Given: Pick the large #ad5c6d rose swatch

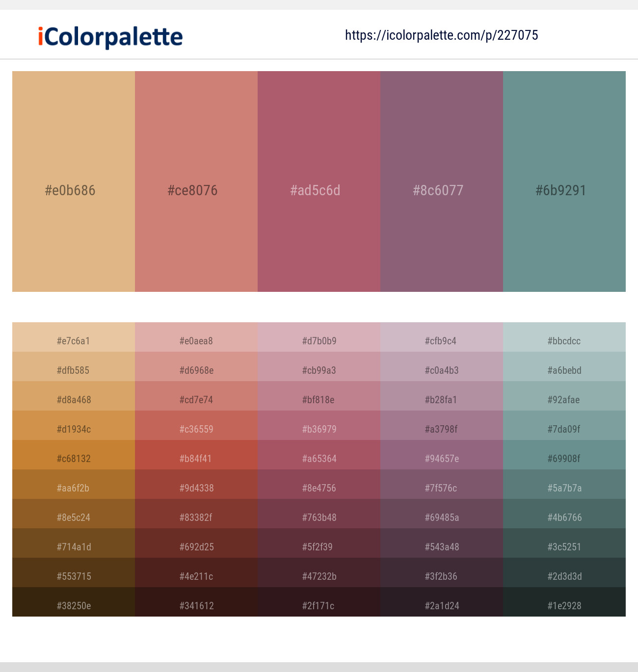Looking at the screenshot, I should tap(319, 181).
